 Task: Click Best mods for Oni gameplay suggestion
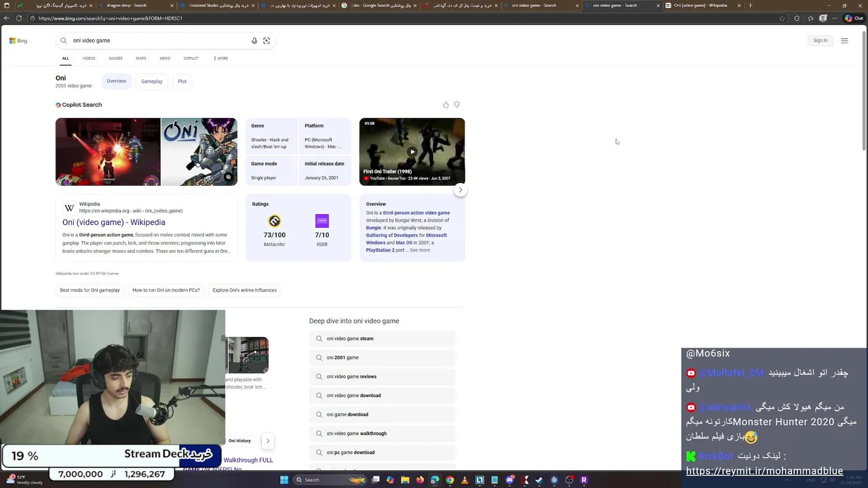pyautogui.click(x=90, y=290)
